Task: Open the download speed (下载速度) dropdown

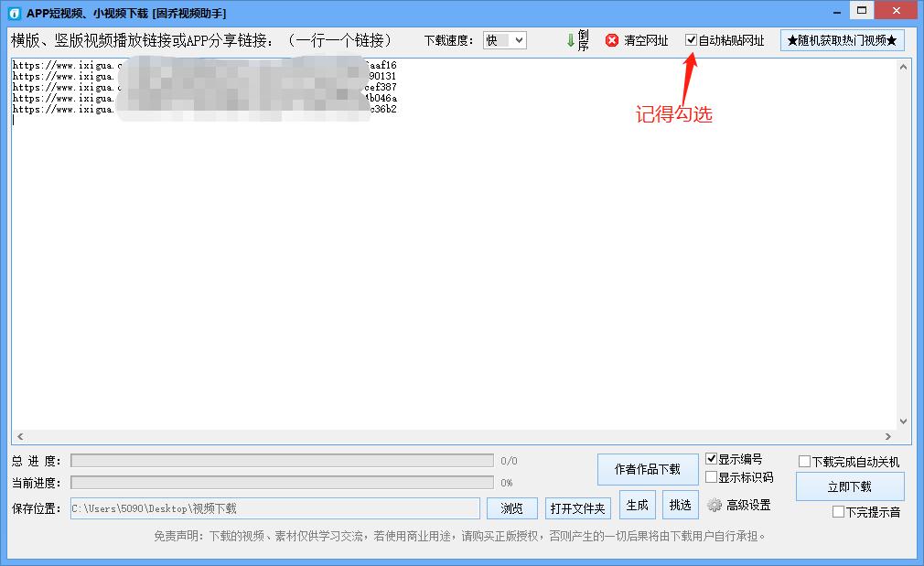Action: [x=518, y=39]
